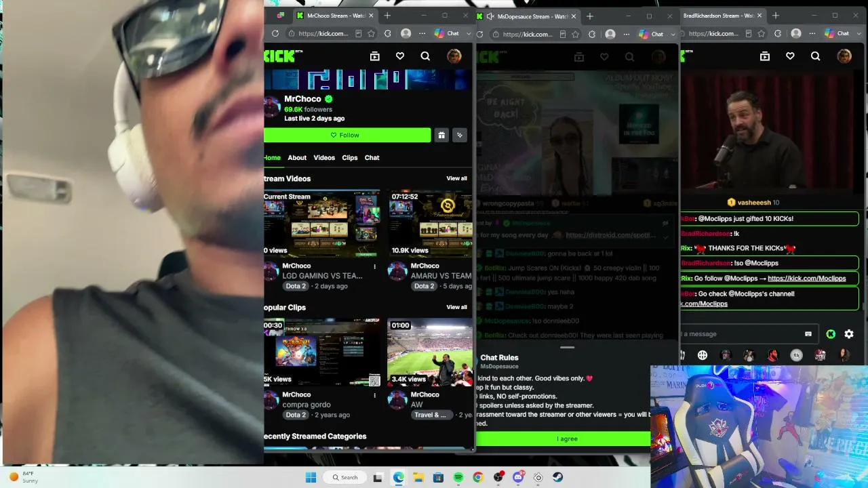
Task: Expand the Copilot Chat dropdown in MsDopesauce browser
Action: coord(673,34)
